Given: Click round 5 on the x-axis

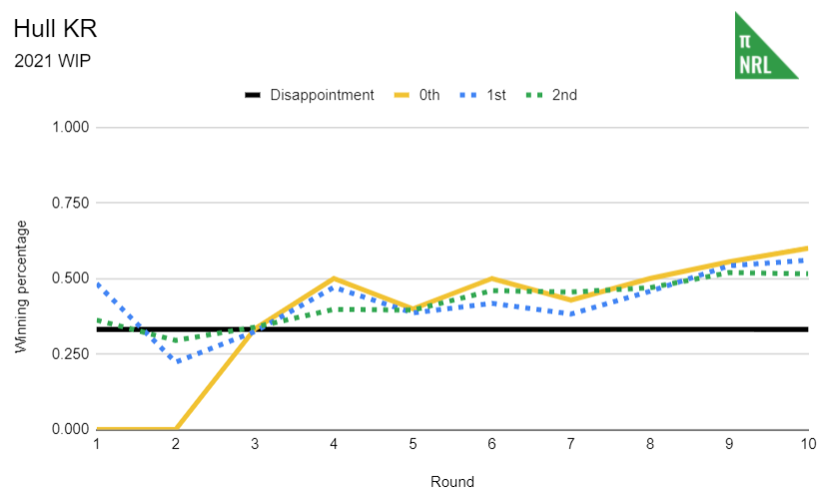Looking at the screenshot, I should point(412,443).
